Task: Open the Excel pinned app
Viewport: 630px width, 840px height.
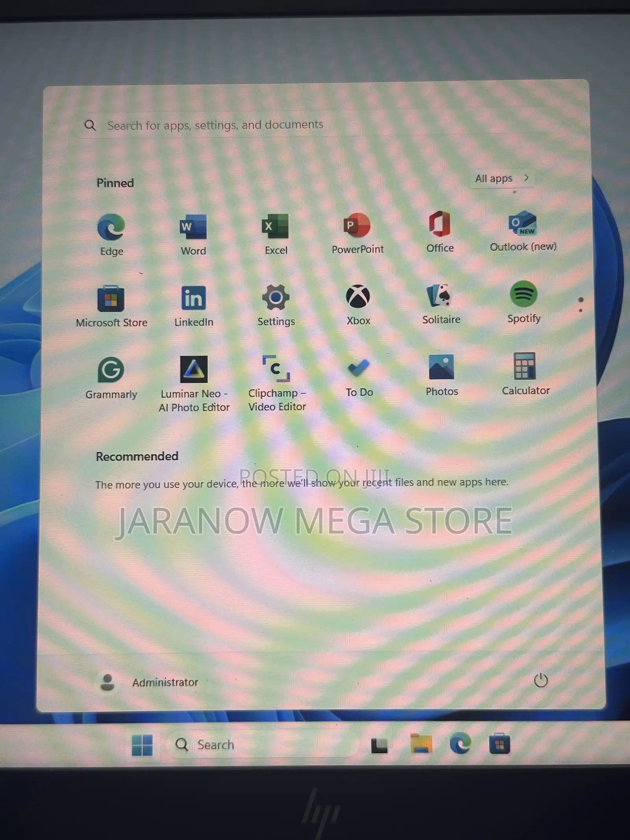Action: pos(276,234)
